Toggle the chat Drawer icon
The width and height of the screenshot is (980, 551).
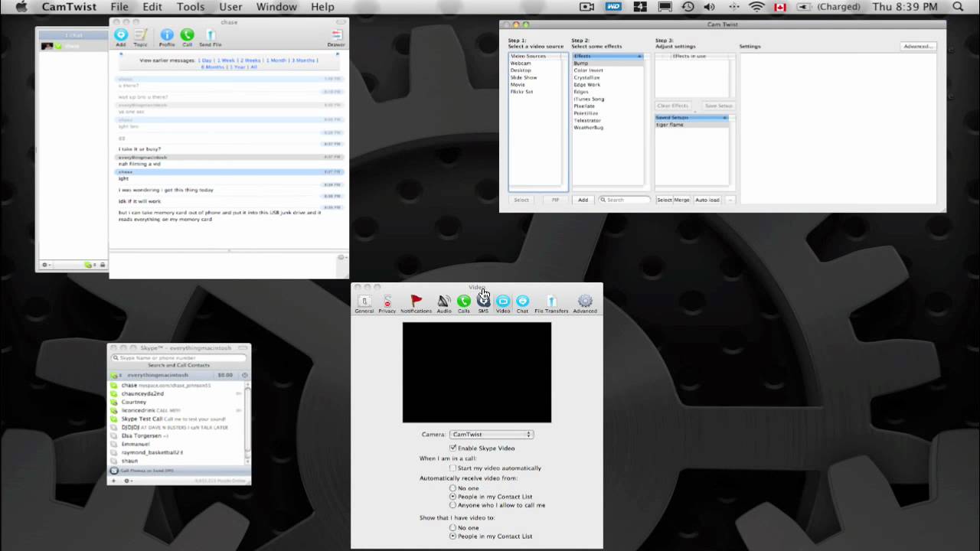coord(336,37)
